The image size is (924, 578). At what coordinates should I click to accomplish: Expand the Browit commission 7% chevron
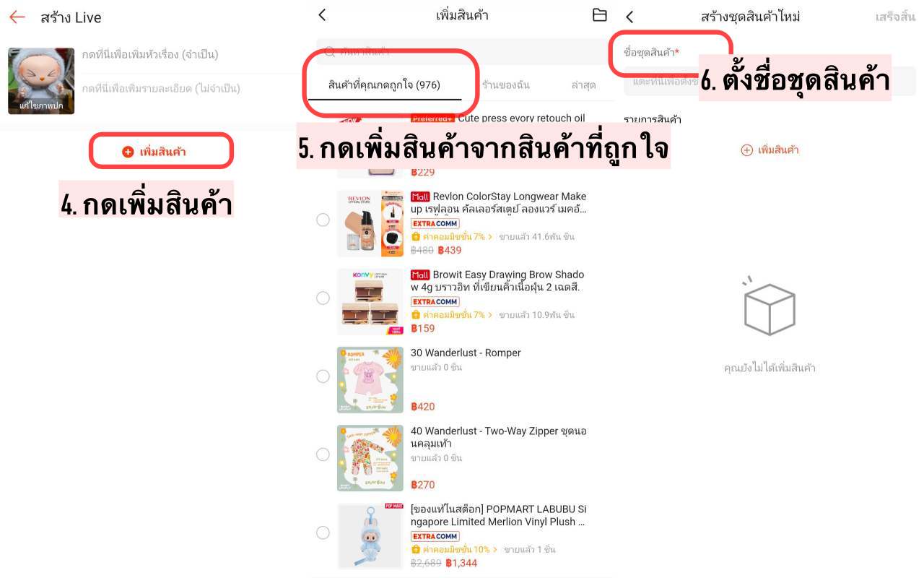coord(490,315)
